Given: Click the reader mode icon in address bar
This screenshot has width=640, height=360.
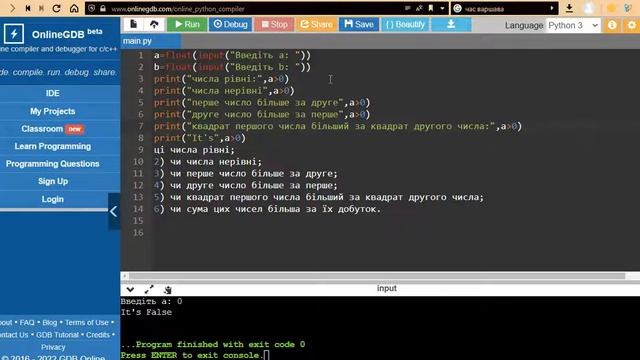Looking at the screenshot, I should [x=407, y=8].
